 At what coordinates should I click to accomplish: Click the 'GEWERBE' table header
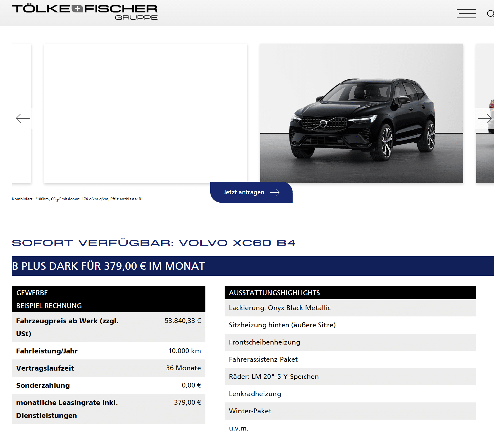[32, 293]
